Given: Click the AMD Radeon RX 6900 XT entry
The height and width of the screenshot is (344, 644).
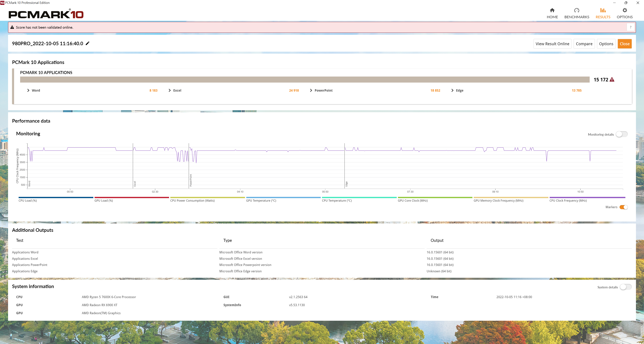Looking at the screenshot, I should (99, 305).
